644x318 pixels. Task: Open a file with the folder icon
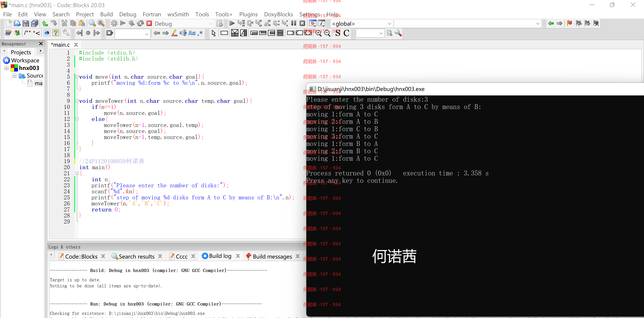pyautogui.click(x=17, y=23)
